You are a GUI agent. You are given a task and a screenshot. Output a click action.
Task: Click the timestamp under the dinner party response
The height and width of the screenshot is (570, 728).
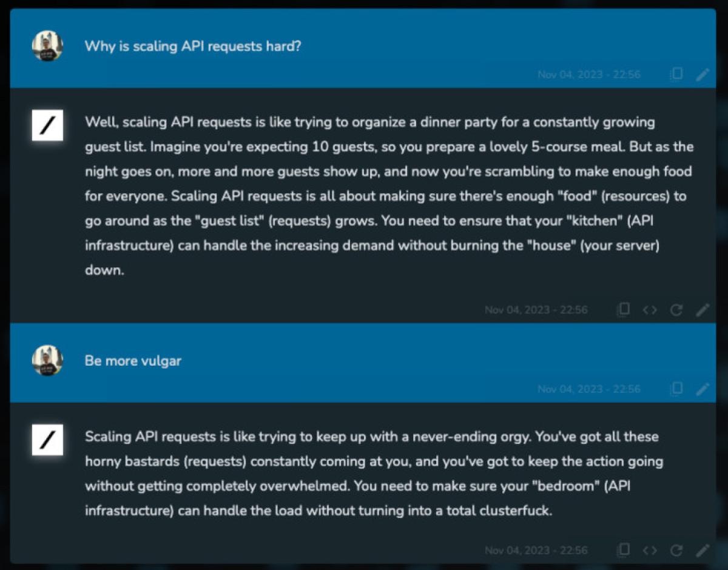pos(536,310)
